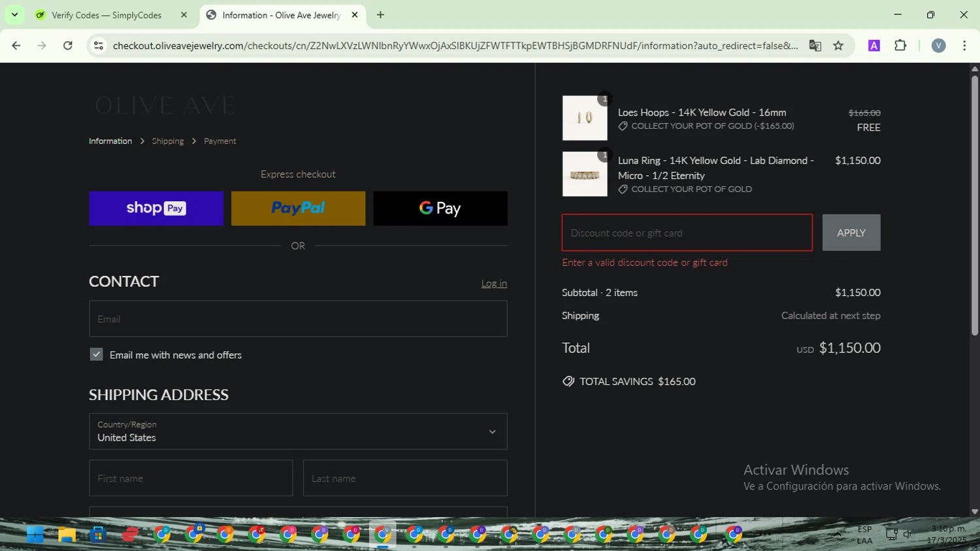980x551 pixels.
Task: Click 'Express checkout' heading text
Action: click(298, 175)
